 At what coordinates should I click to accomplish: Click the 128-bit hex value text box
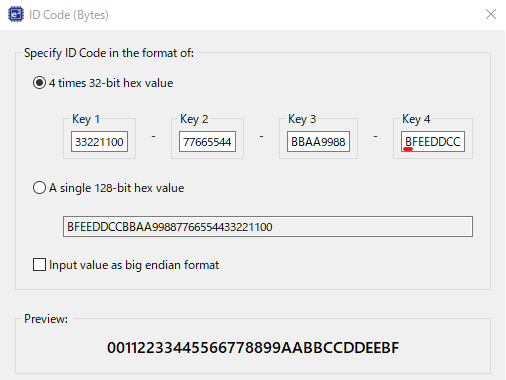(x=268, y=227)
